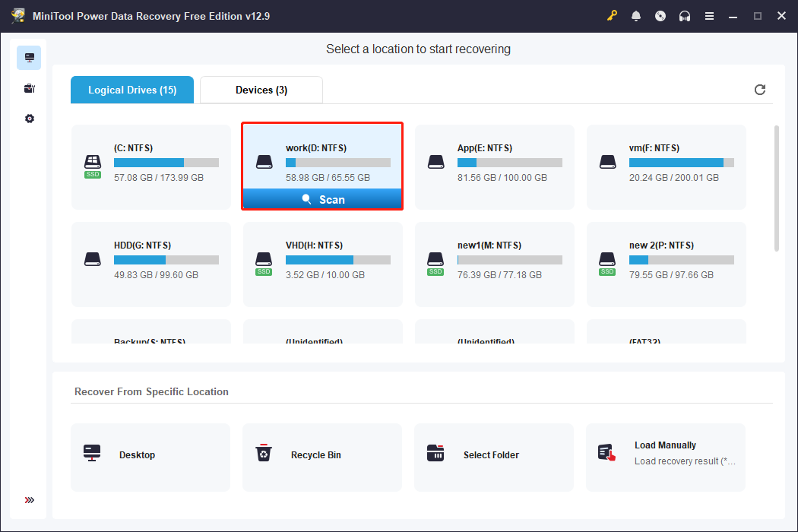Click 20.24 GB / 200.01 GB text
This screenshot has height=532, width=798.
[674, 178]
